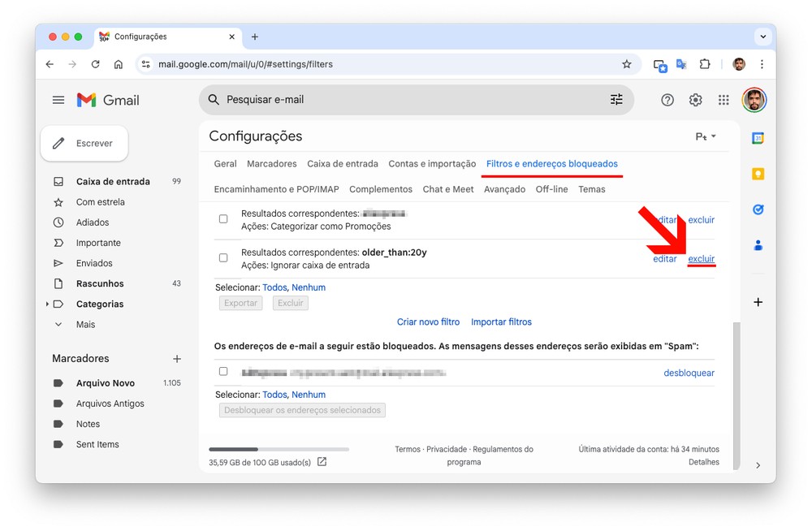Open Google Calendar in side panel

pyautogui.click(x=758, y=139)
